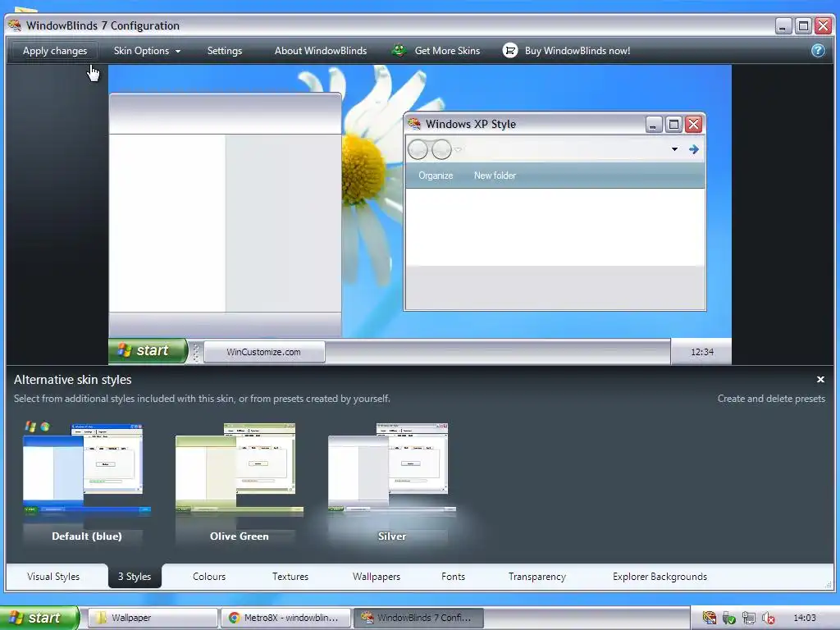Click the green frog Get More Skins icon
Screen dimensions: 840x630
tap(399, 51)
